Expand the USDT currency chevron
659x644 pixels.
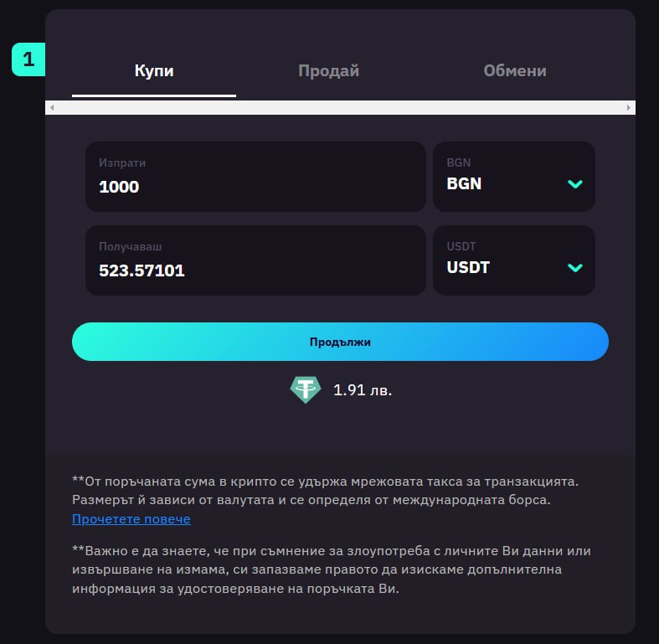coord(575,267)
